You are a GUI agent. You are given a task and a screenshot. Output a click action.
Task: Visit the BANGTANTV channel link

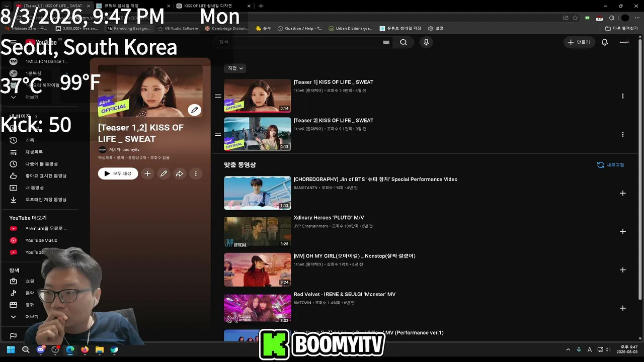[x=306, y=188]
